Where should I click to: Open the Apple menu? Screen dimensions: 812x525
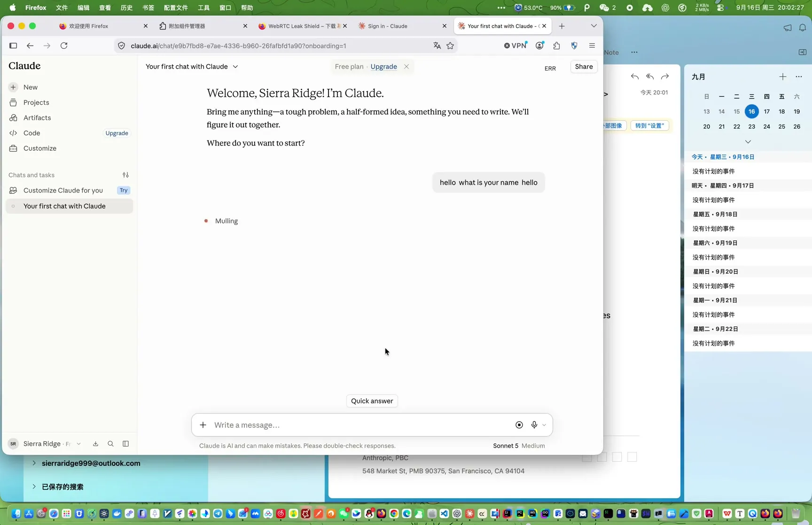(x=13, y=8)
